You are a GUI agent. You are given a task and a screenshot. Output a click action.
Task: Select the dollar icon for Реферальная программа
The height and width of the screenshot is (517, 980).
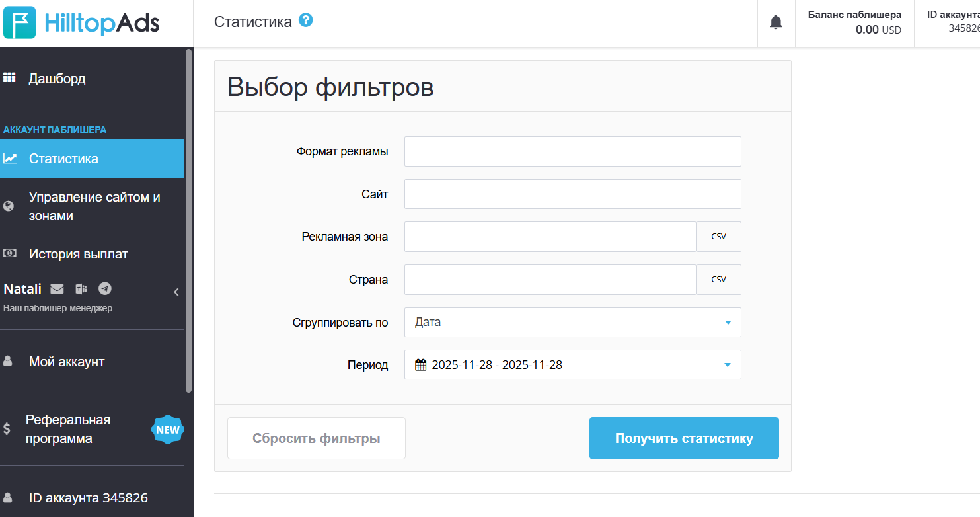pos(9,430)
